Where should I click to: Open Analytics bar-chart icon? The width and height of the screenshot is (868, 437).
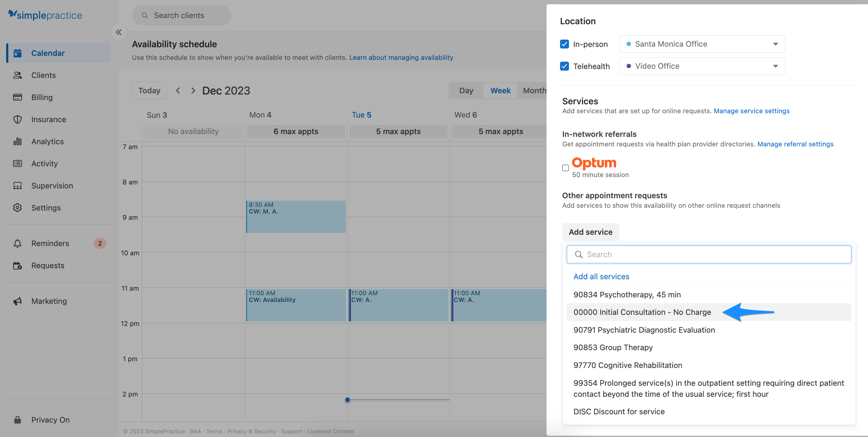click(x=17, y=141)
